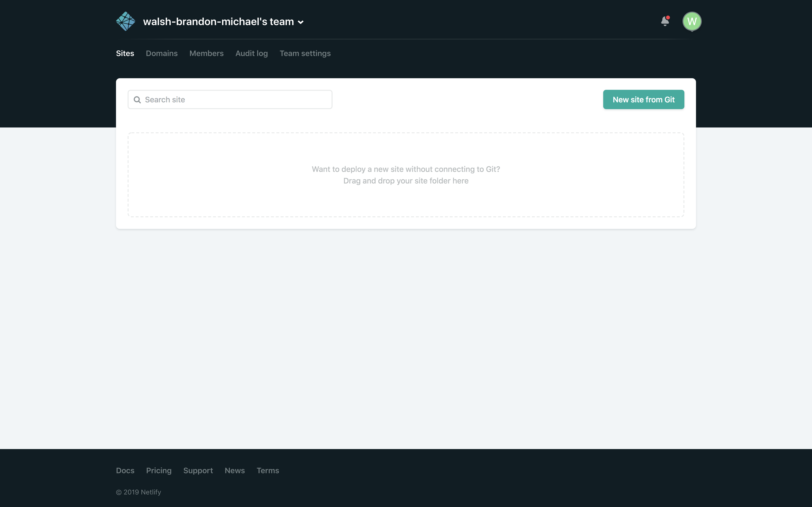
Task: Open the walsh-brandon-michael's team switcher
Action: (x=218, y=21)
